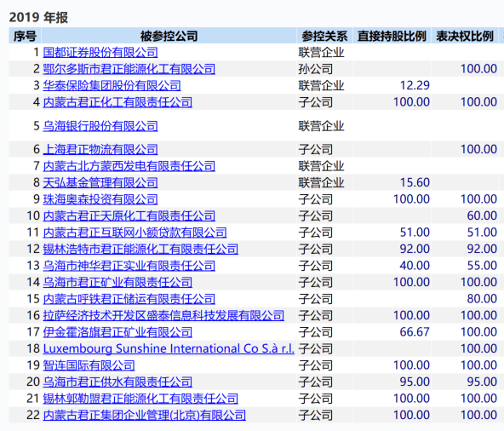Open 华泰保险集团股份有限公司 link

(112, 85)
